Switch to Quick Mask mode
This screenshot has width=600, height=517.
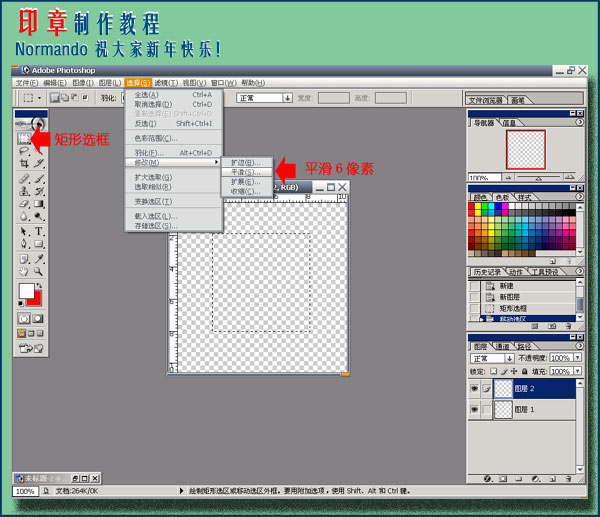coord(38,318)
